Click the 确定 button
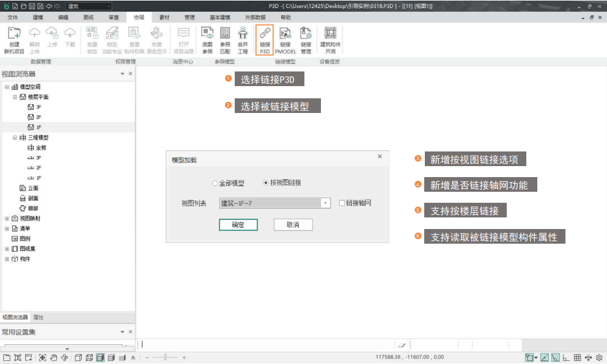Image resolution: width=607 pixels, height=364 pixels. 238,225
